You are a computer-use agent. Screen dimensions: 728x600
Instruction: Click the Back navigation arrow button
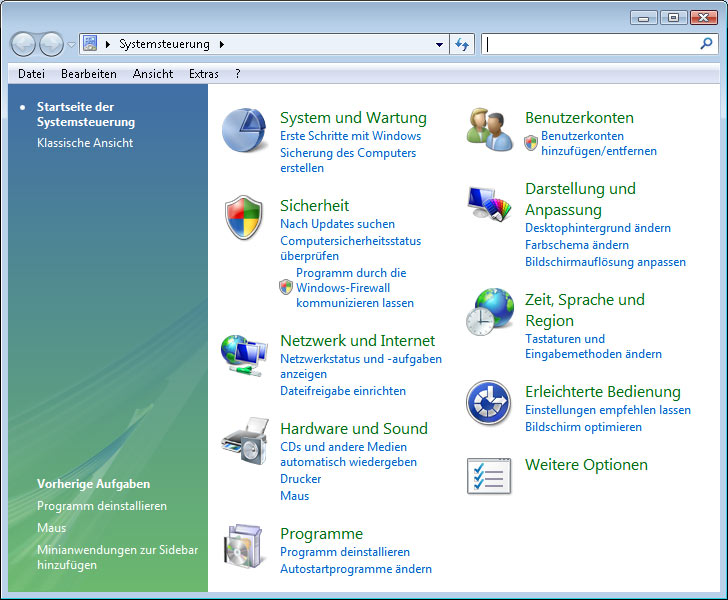23,45
